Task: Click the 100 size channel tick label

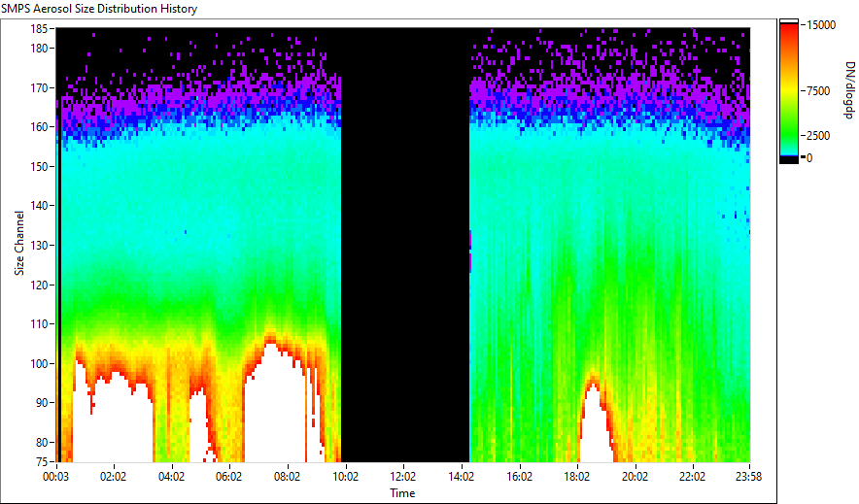Action: 38,363
